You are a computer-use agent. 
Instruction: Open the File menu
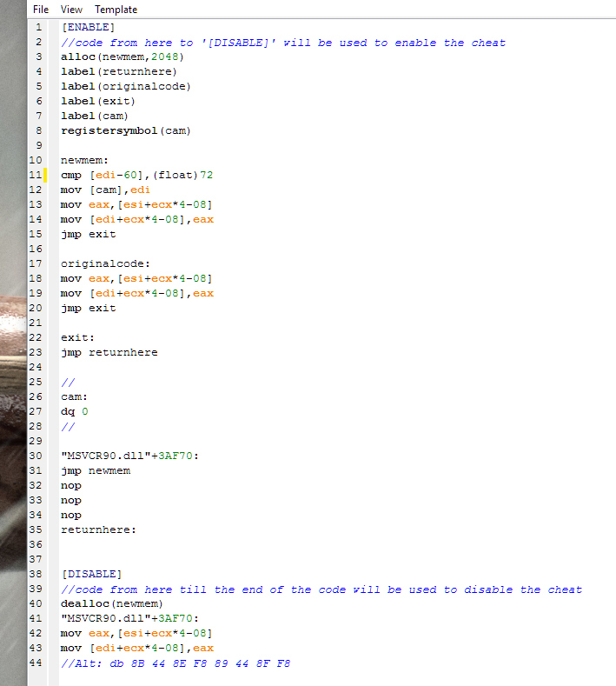(x=40, y=10)
